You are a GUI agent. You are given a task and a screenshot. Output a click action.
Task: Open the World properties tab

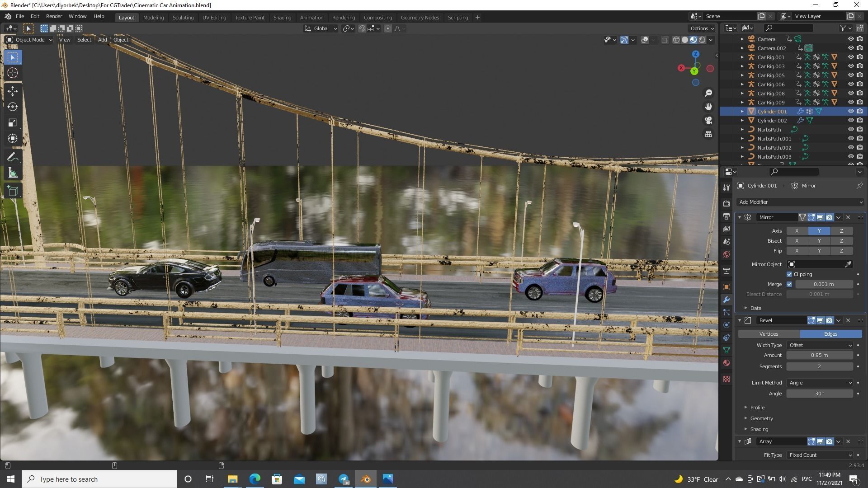coord(726,254)
